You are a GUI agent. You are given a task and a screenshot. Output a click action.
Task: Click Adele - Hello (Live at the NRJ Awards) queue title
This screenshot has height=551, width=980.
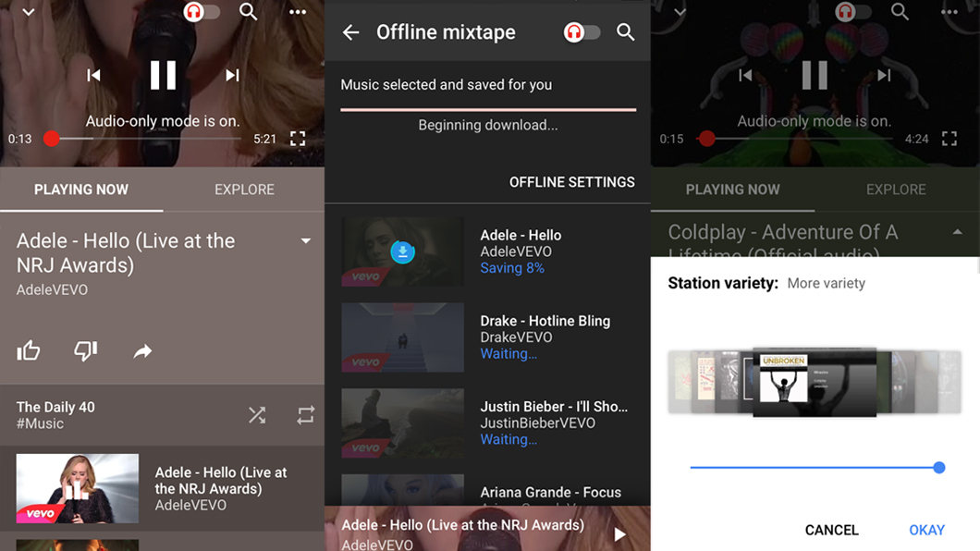pyautogui.click(x=221, y=481)
